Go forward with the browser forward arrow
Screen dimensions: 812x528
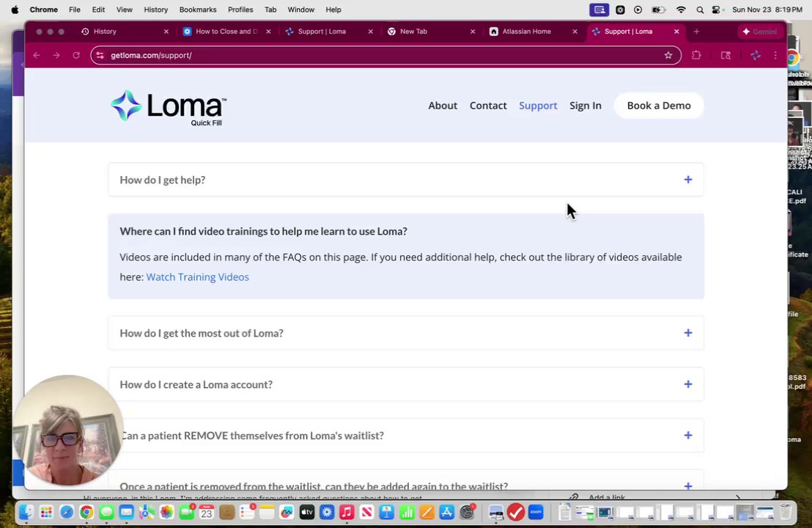pyautogui.click(x=56, y=56)
